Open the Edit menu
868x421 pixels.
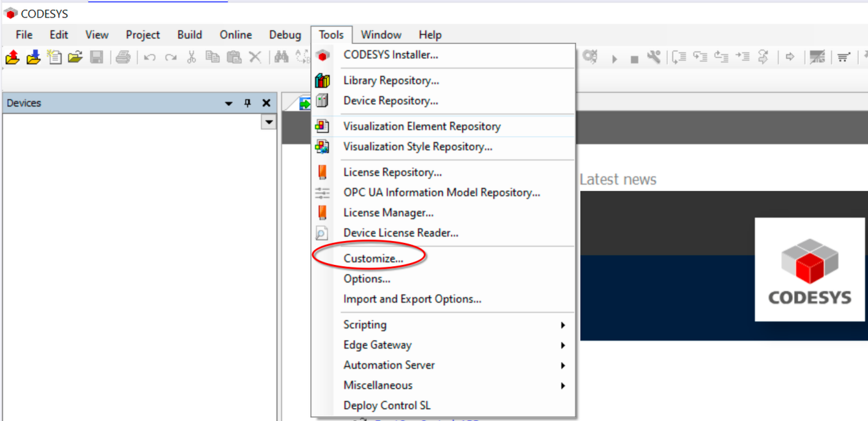coord(59,35)
